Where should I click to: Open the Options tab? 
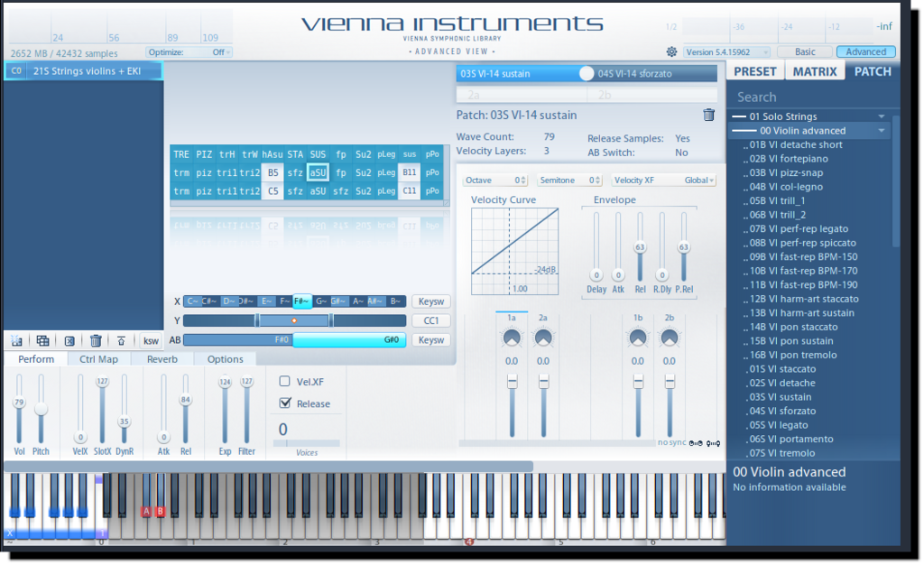(225, 359)
